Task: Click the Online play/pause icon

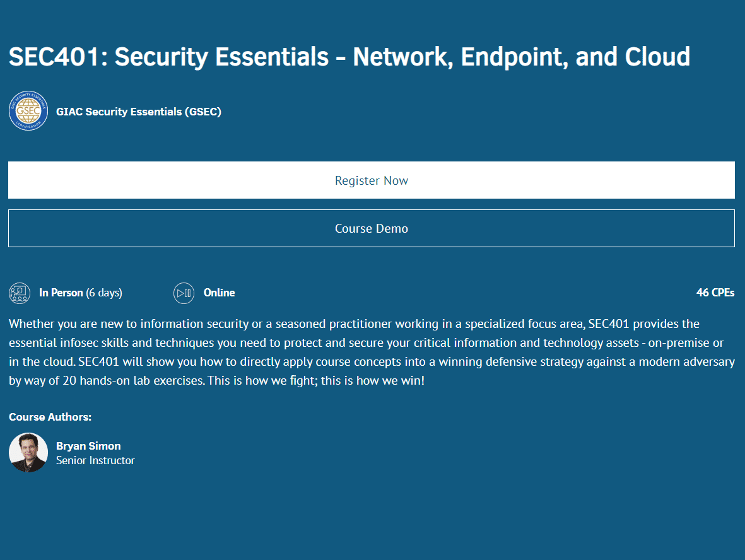Action: tap(184, 293)
